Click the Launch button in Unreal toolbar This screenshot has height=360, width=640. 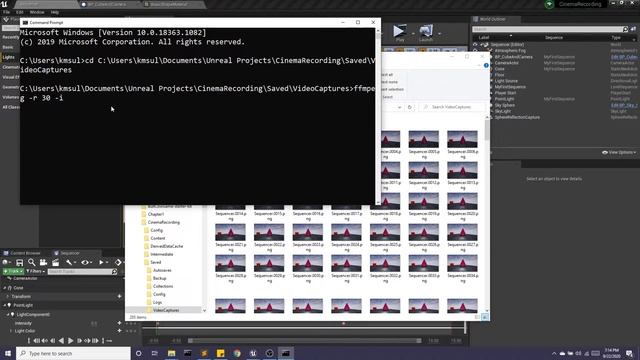tap(426, 33)
